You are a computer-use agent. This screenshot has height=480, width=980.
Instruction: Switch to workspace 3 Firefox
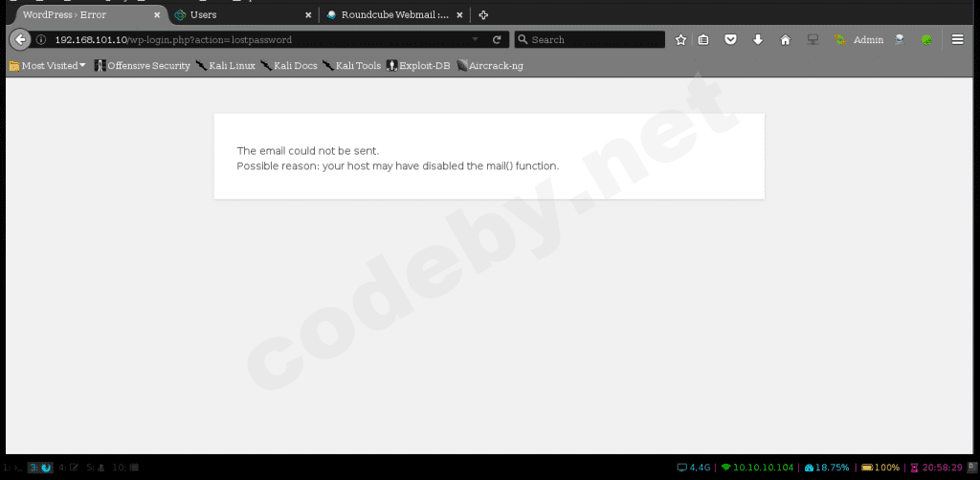point(40,467)
